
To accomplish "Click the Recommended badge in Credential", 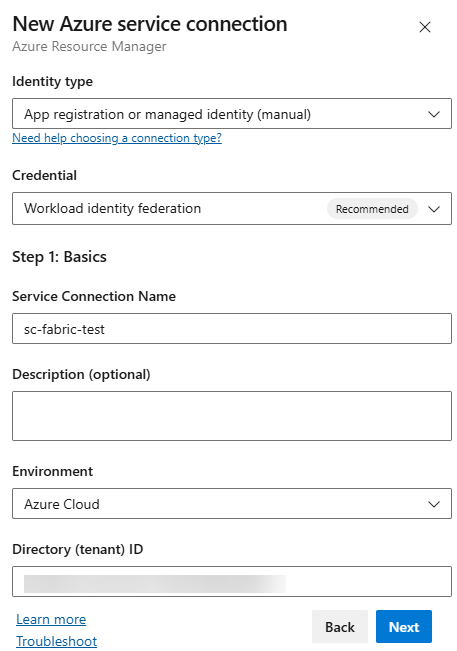I will click(372, 209).
